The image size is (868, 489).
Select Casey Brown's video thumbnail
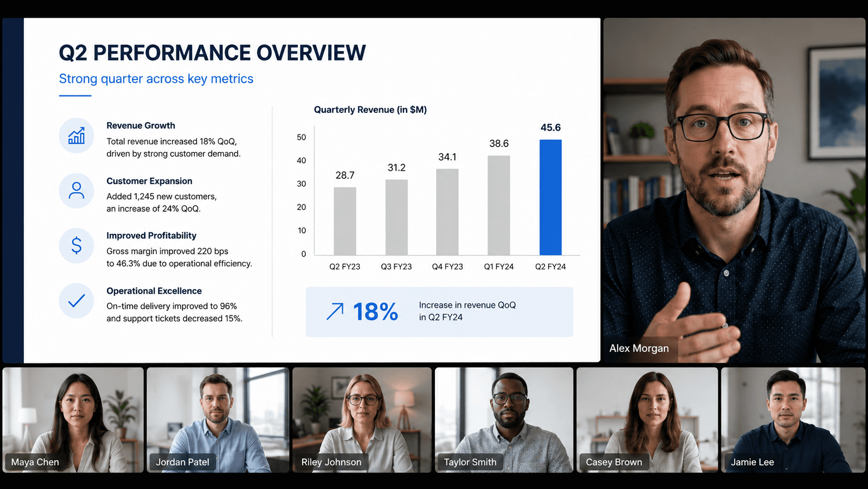[x=647, y=420]
